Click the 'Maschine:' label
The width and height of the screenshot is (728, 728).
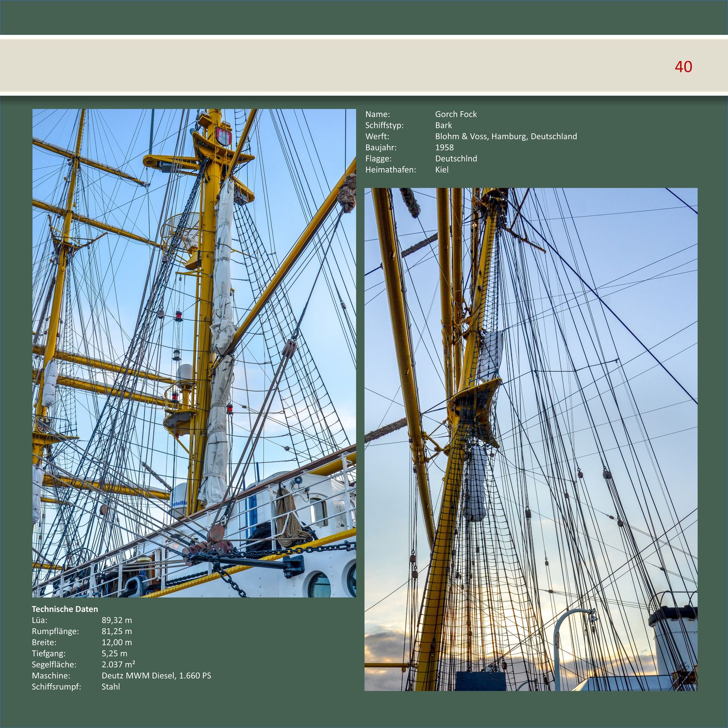(51, 676)
